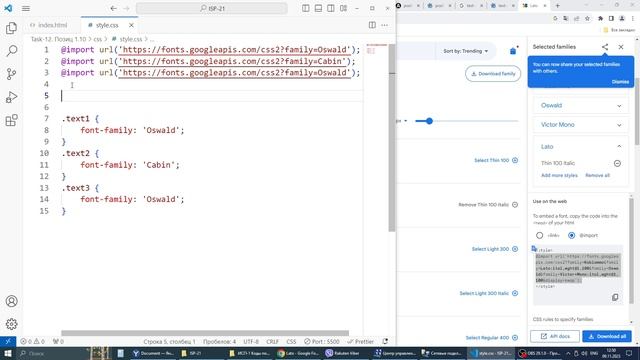640x360 pixels.
Task: Open Chrome extensions puzzle icon
Action: pos(600,18)
